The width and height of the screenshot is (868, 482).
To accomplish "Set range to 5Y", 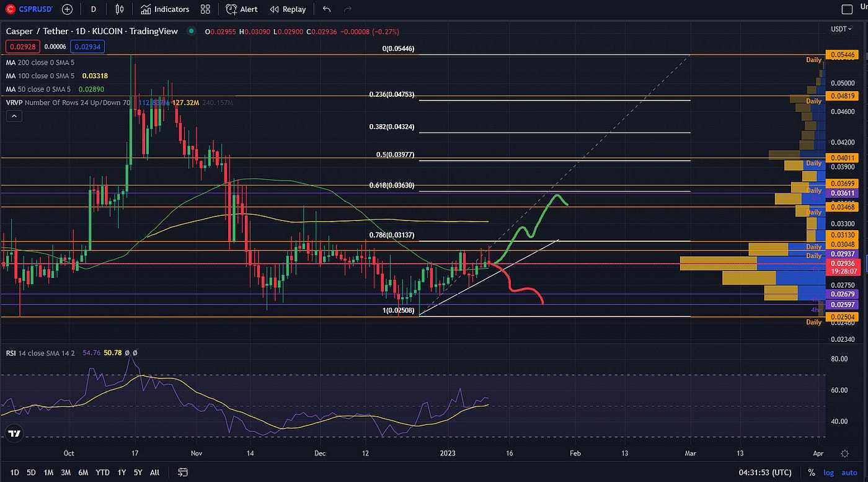I will (138, 472).
